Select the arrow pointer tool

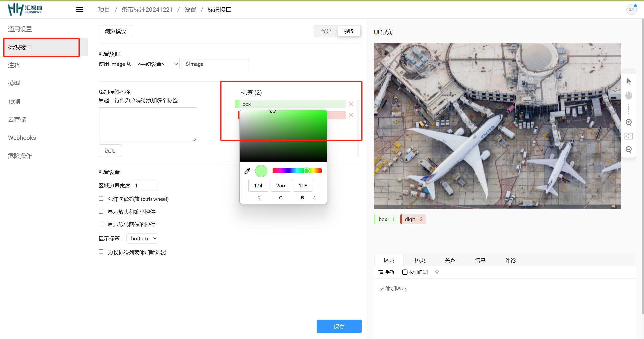click(628, 81)
